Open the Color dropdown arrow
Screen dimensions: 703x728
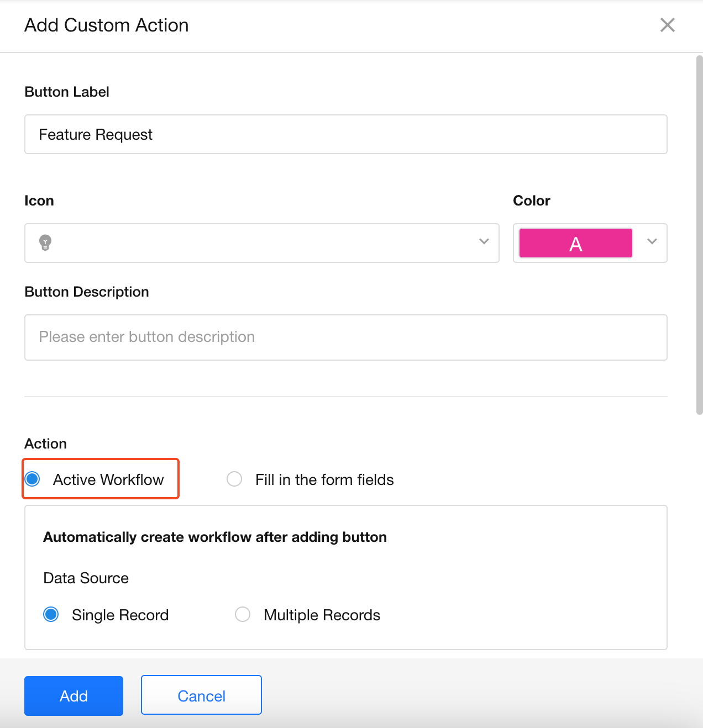[652, 241]
